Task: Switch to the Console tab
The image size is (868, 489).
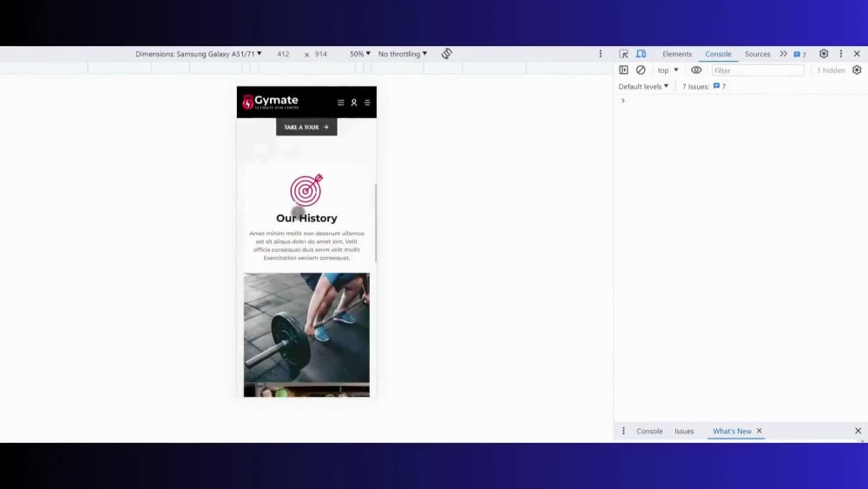Action: pos(718,54)
